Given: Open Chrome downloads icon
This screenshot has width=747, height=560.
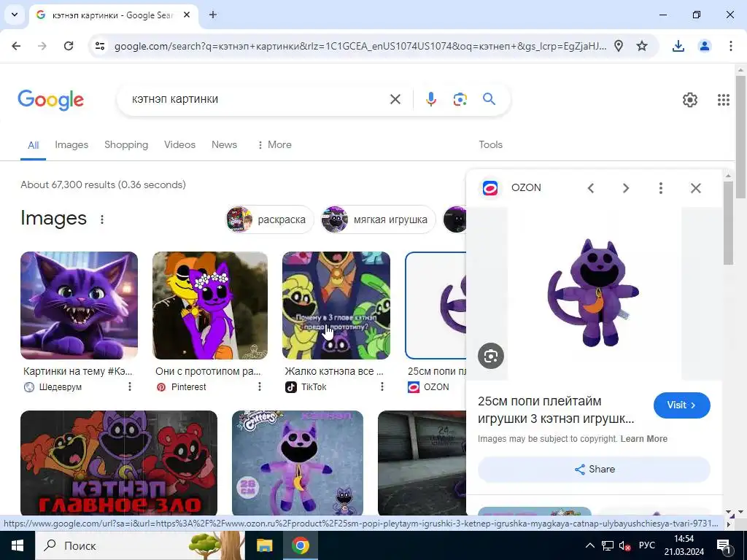Looking at the screenshot, I should click(678, 46).
